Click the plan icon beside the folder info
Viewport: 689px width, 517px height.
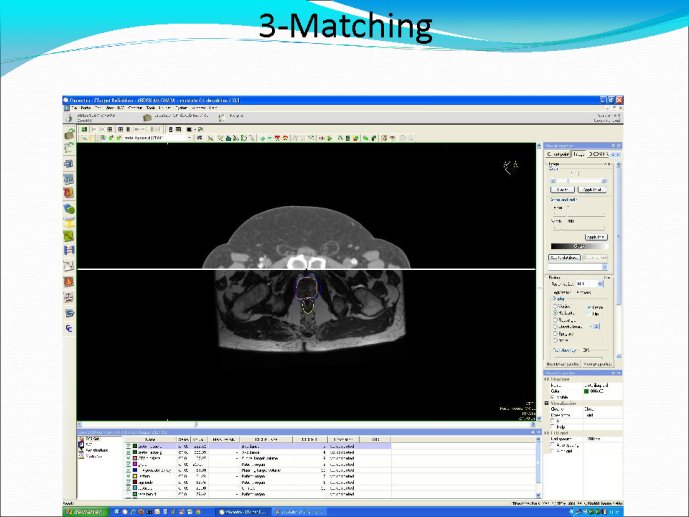click(221, 117)
